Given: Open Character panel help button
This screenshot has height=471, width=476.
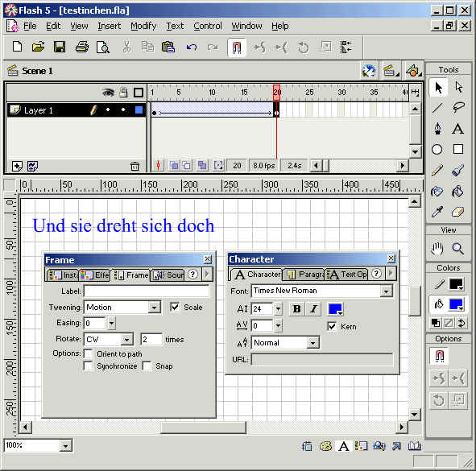Looking at the screenshot, I should click(x=376, y=274).
